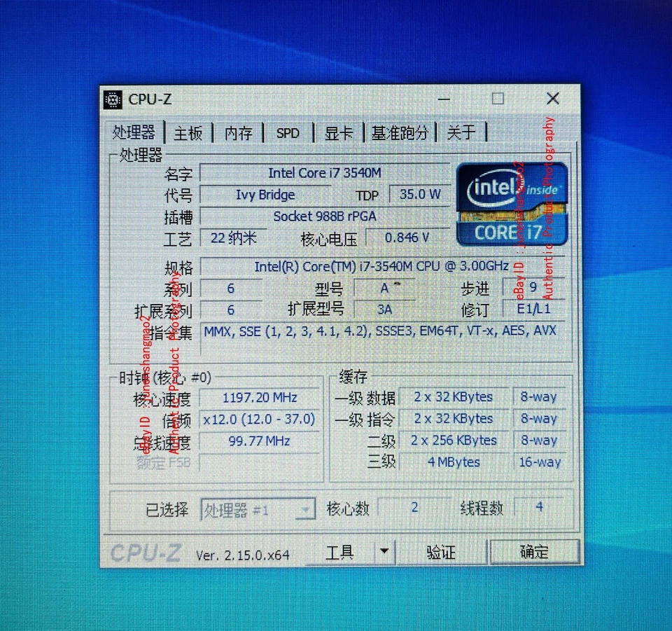Click the 工具 (Tools) button

click(341, 552)
